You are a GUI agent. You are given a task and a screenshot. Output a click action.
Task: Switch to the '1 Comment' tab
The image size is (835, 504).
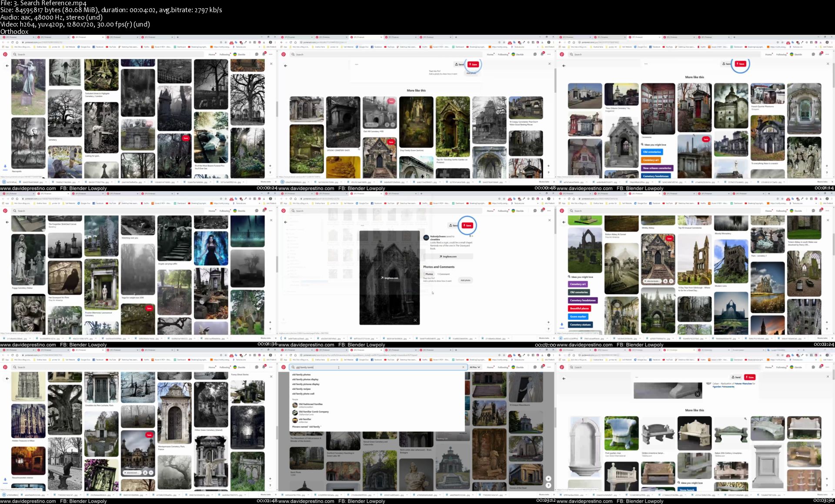coord(444,274)
